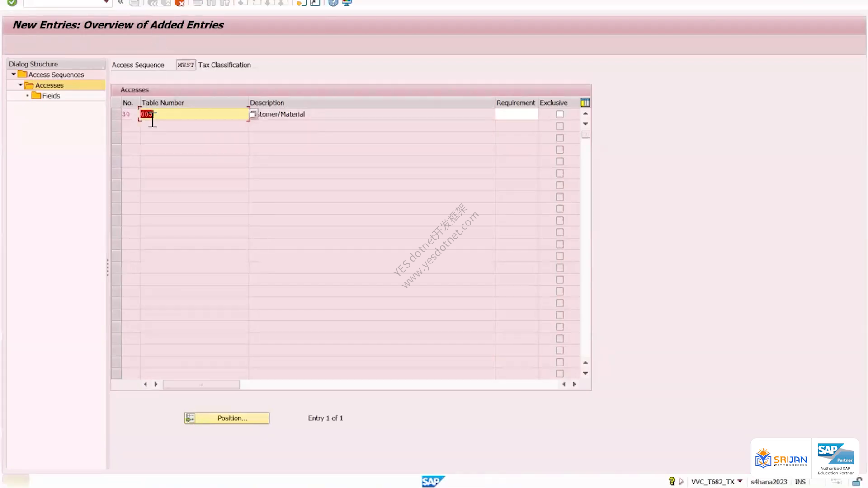Tick the Exclusive checkbox for access 30

pos(560,114)
